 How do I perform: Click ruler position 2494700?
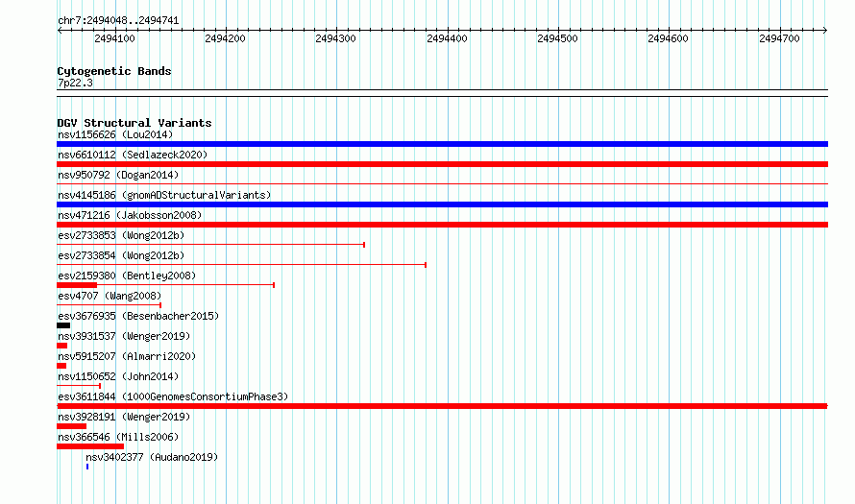click(x=779, y=38)
